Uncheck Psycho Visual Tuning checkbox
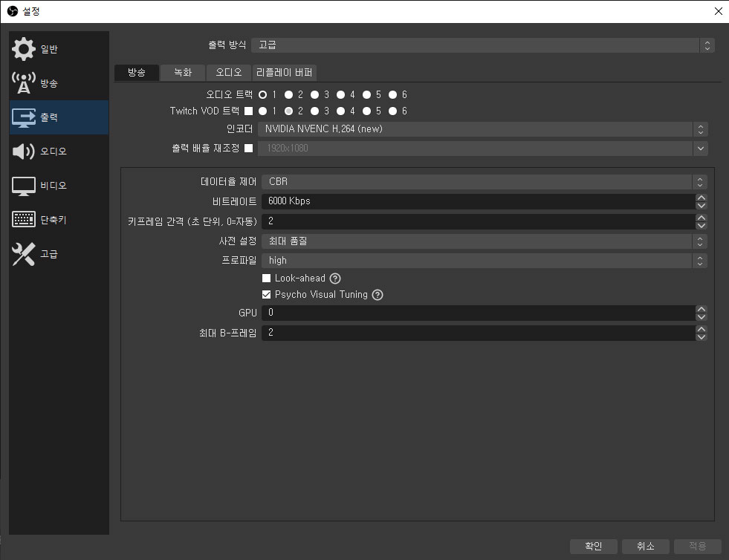The image size is (729, 560). coord(266,295)
